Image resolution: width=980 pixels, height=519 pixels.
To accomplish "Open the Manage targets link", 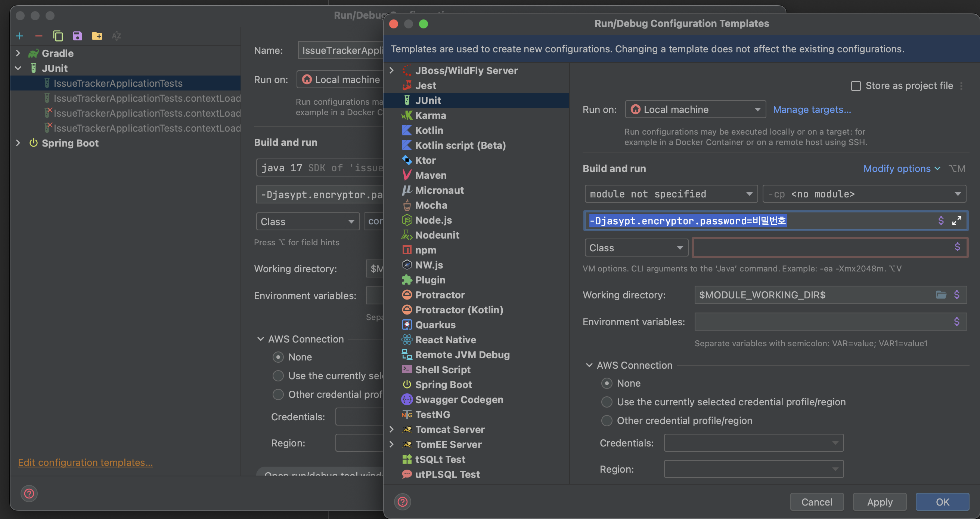I will (x=812, y=110).
